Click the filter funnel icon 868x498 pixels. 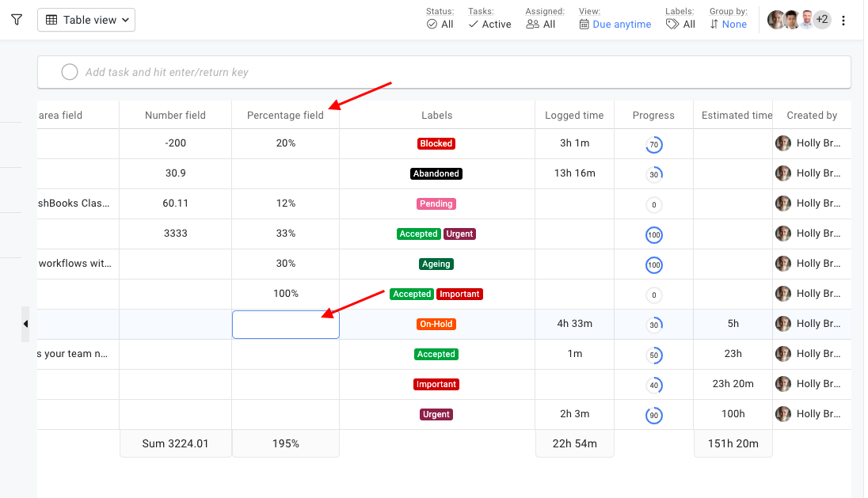(x=17, y=20)
